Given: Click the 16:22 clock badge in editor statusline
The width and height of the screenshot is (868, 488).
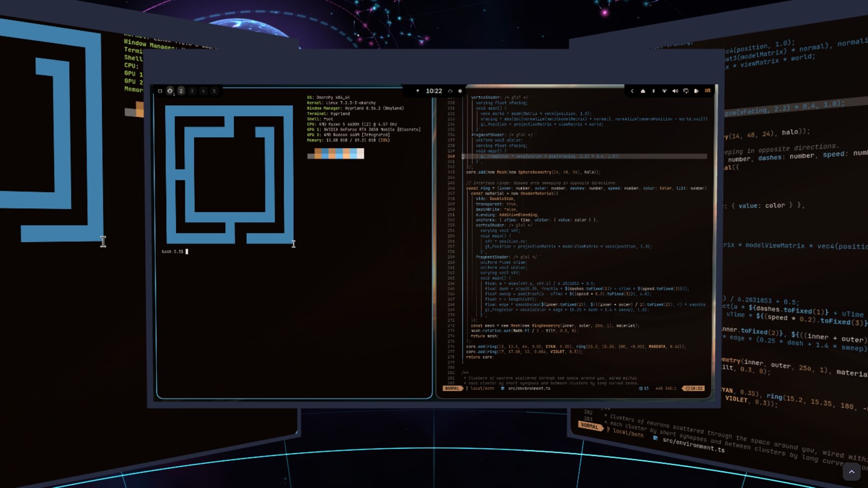Looking at the screenshot, I should 694,388.
